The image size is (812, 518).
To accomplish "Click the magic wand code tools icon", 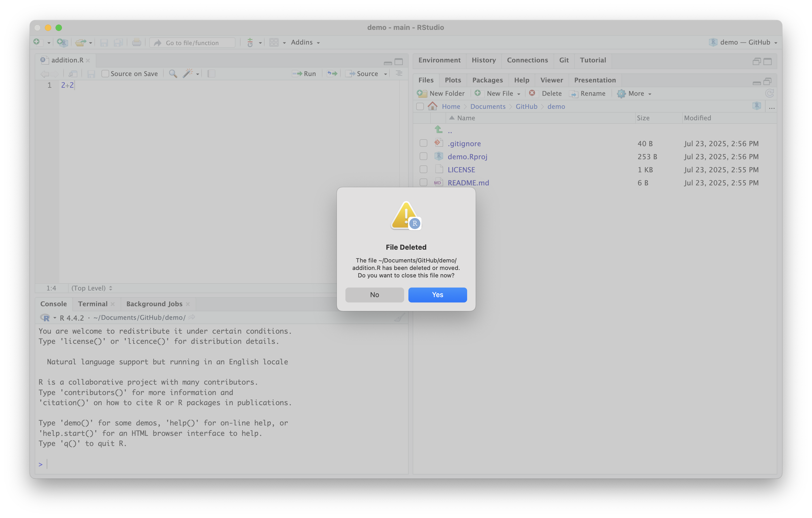I will point(188,73).
